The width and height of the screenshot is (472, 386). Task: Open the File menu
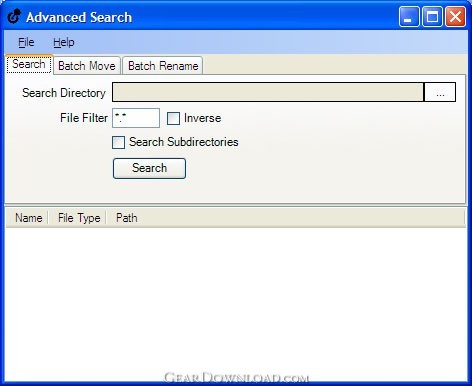click(26, 42)
